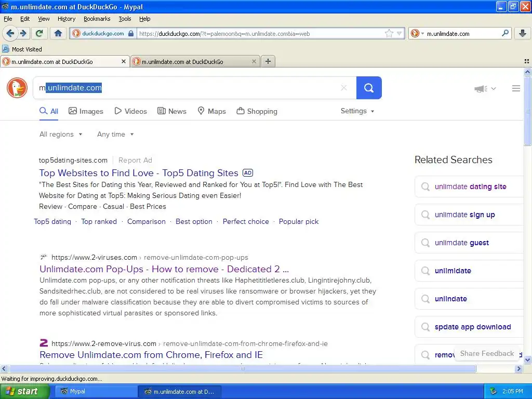Reload the page with the refresh icon
The height and width of the screenshot is (399, 532).
point(39,33)
